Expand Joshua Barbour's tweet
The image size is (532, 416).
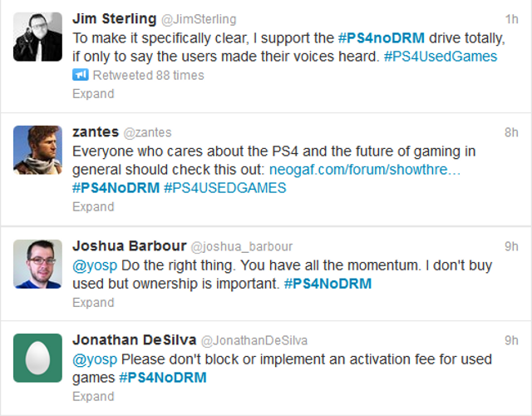coord(93,302)
